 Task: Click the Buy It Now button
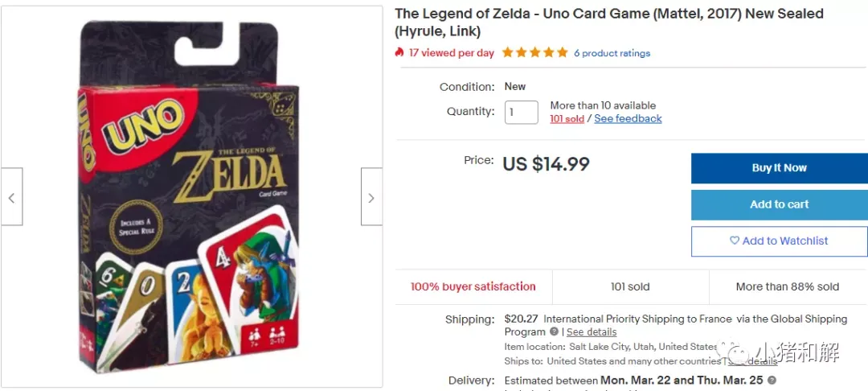(x=780, y=168)
